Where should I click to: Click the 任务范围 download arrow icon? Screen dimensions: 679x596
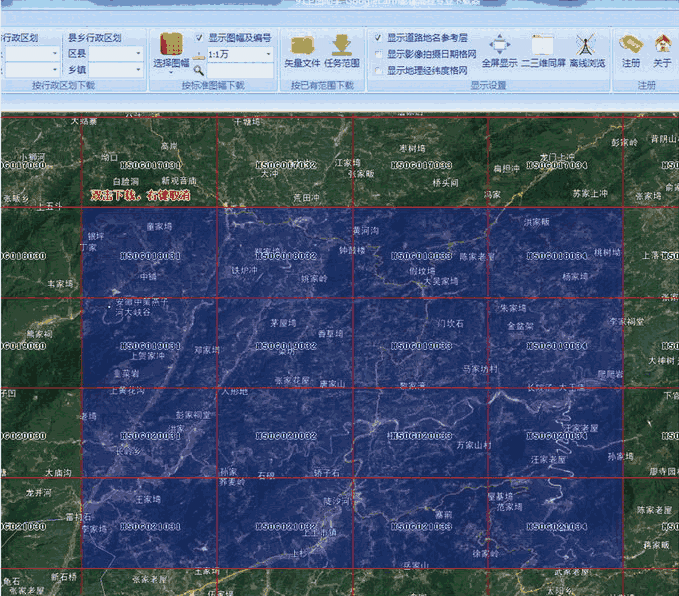pyautogui.click(x=342, y=45)
